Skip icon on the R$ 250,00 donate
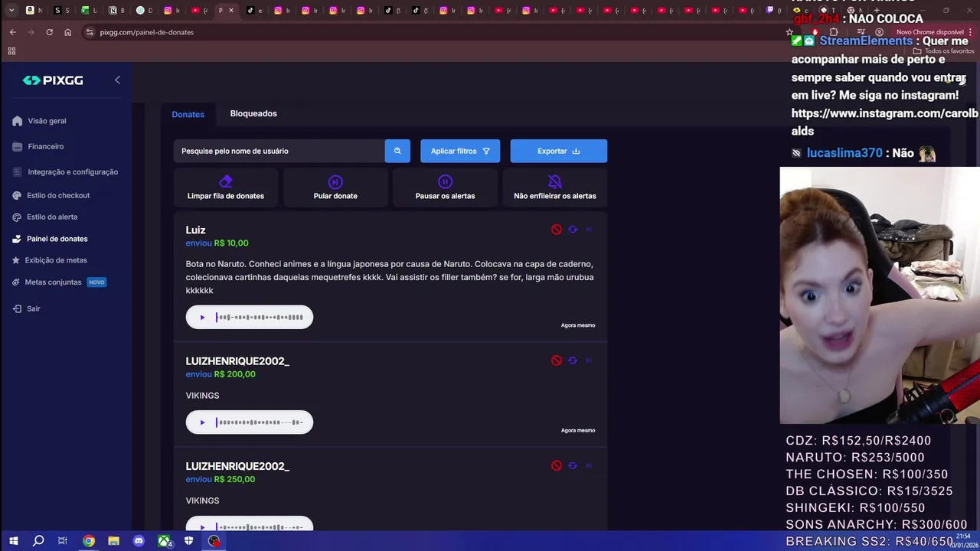The height and width of the screenshot is (551, 980). pos(589,465)
